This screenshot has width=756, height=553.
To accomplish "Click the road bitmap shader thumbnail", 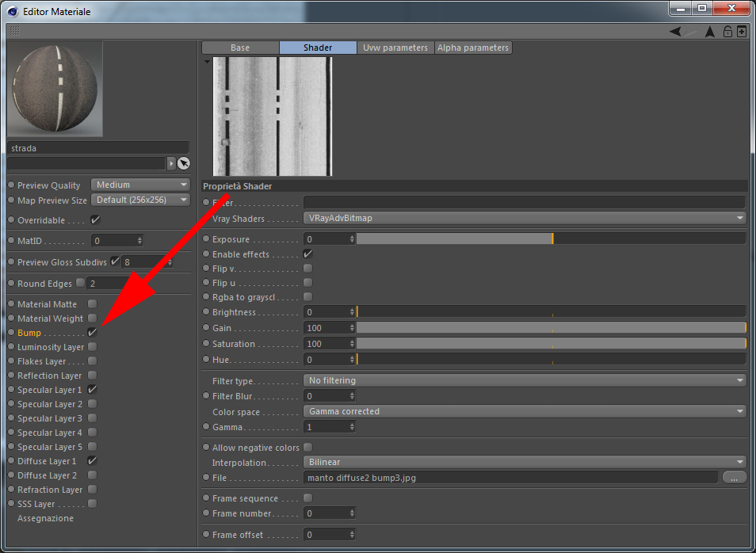I will tap(273, 116).
